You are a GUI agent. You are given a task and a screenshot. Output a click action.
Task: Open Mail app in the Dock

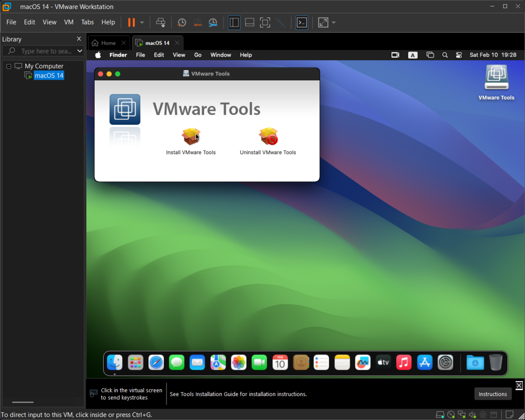[197, 363]
